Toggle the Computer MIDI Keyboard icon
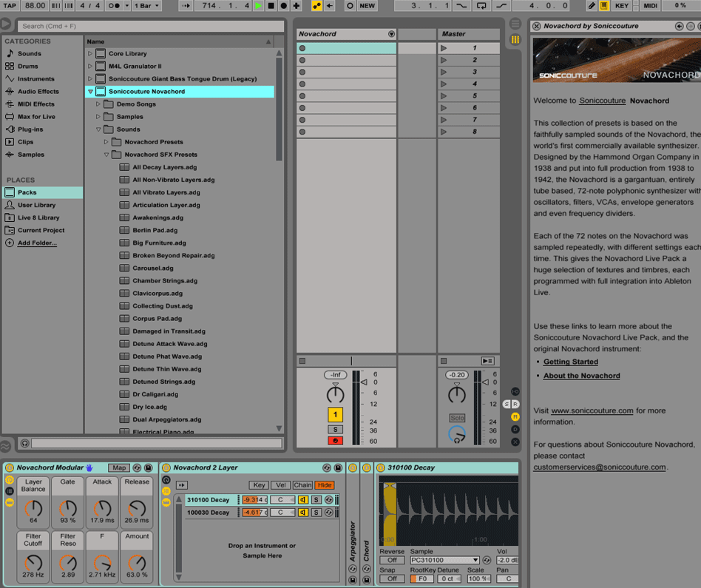701x588 pixels. tap(603, 6)
